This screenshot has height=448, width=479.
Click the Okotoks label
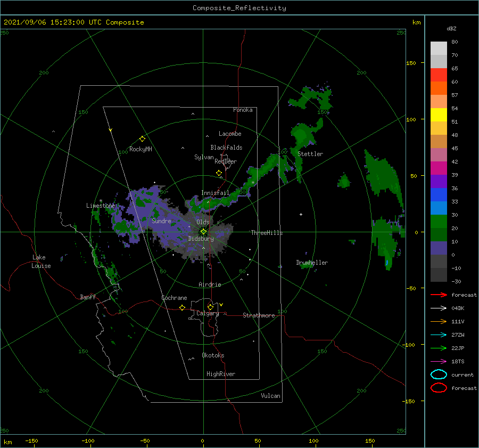[213, 355]
